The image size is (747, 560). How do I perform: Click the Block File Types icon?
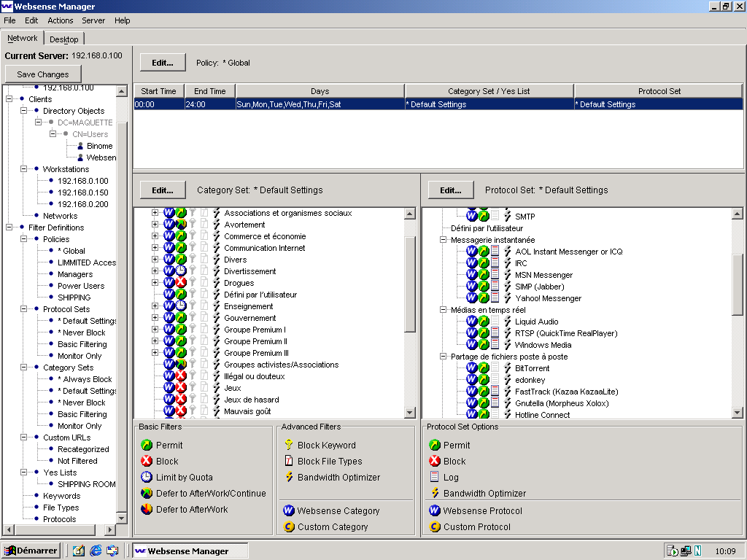pos(289,462)
